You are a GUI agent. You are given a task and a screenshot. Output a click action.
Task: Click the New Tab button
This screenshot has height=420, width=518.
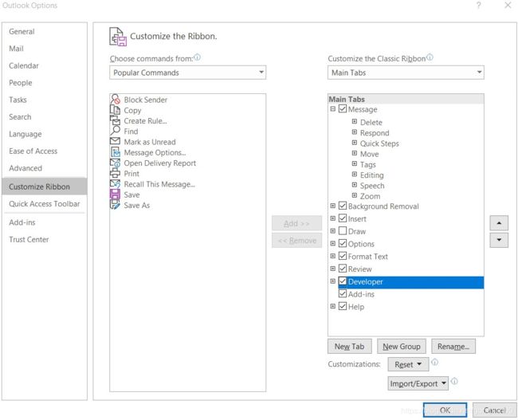(350, 347)
